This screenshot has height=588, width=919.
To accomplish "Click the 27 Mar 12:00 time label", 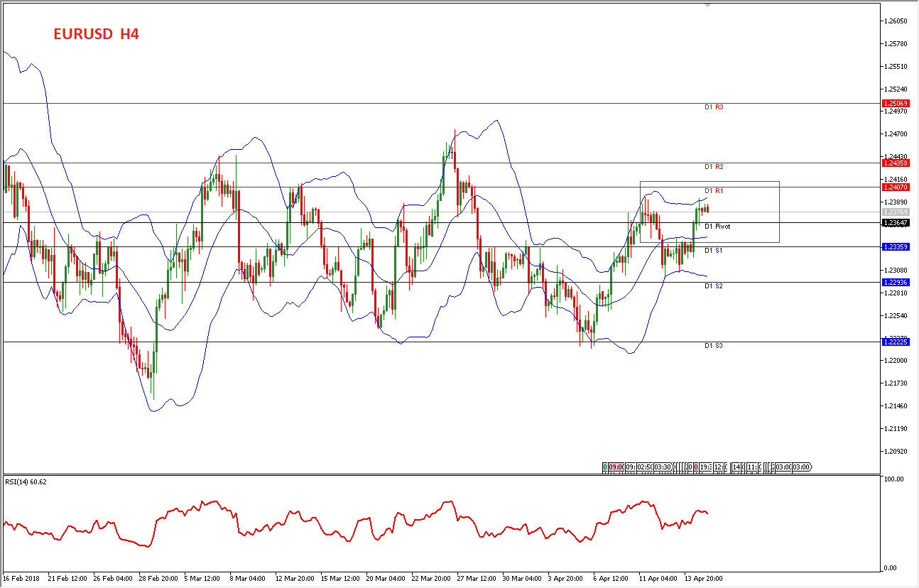I will pyautogui.click(x=477, y=578).
